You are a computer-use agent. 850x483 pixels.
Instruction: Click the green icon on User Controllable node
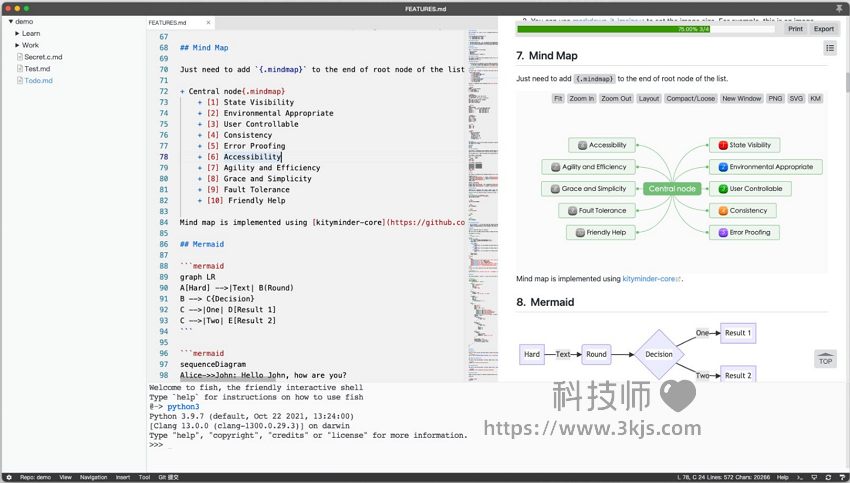pos(723,189)
